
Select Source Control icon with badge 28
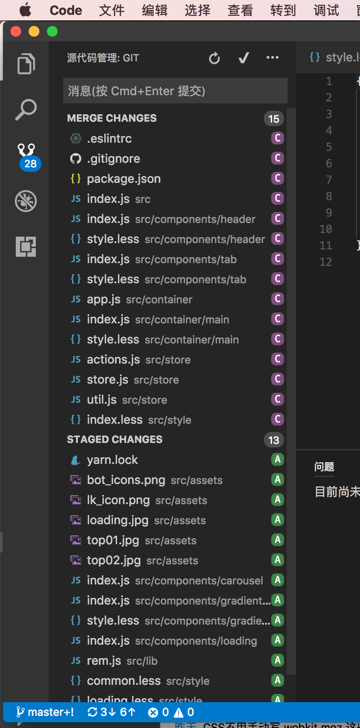[x=27, y=156]
